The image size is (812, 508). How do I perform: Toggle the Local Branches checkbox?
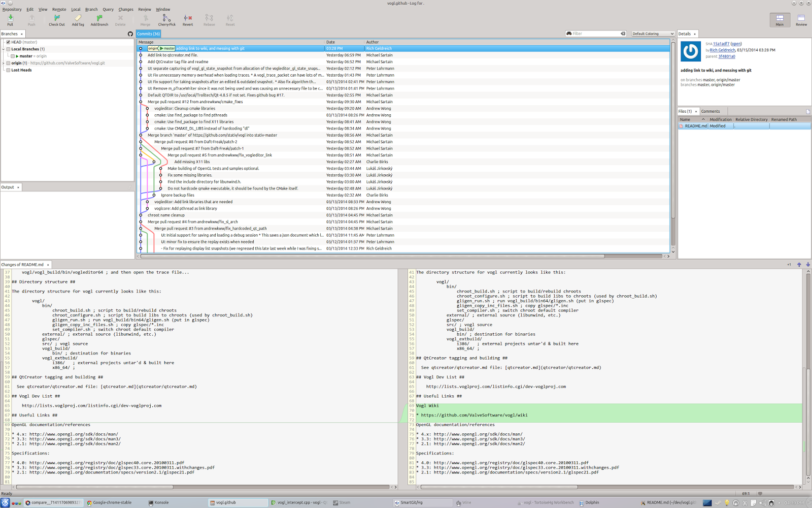[8, 49]
